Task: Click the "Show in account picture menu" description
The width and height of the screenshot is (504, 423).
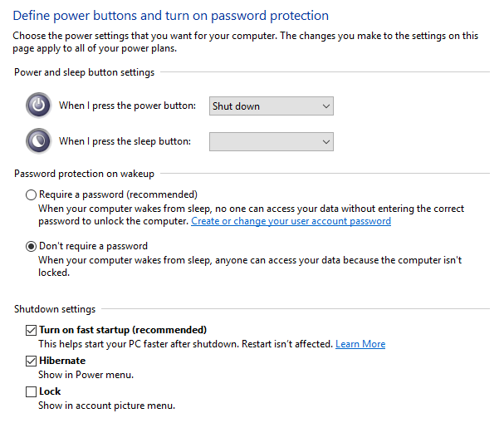Action: click(x=106, y=406)
